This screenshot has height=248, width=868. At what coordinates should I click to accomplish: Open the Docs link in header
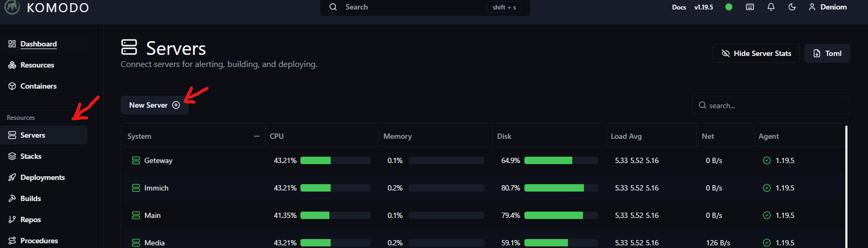679,7
